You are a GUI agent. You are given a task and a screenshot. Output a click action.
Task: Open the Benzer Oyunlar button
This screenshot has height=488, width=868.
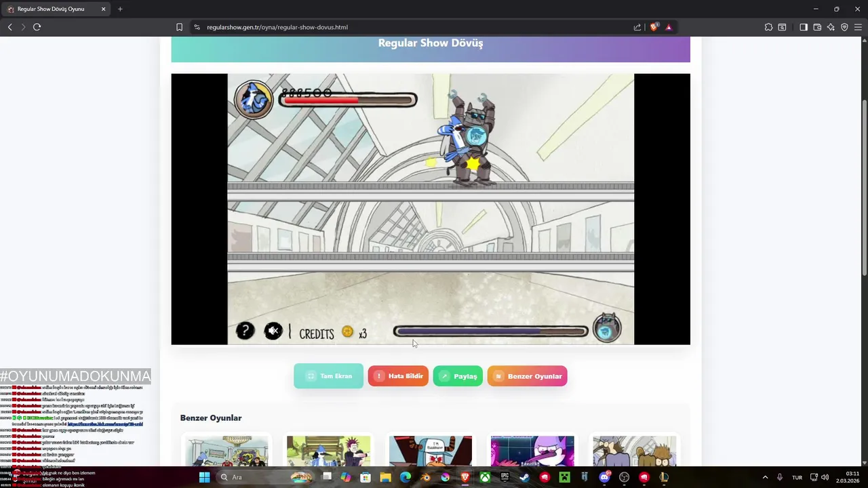527,376
